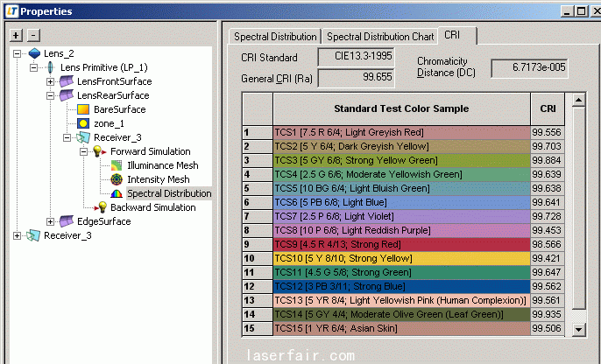Click the expand-all plus button above tree
This screenshot has height=364, width=601.
click(x=16, y=35)
